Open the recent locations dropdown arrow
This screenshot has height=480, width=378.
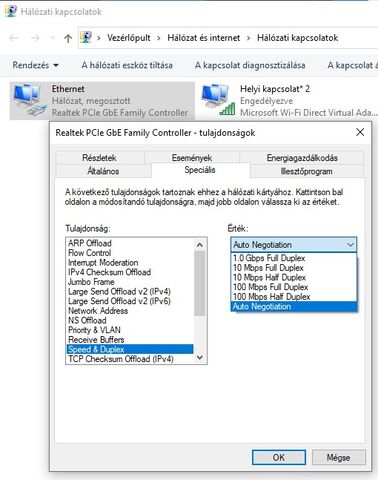click(53, 38)
